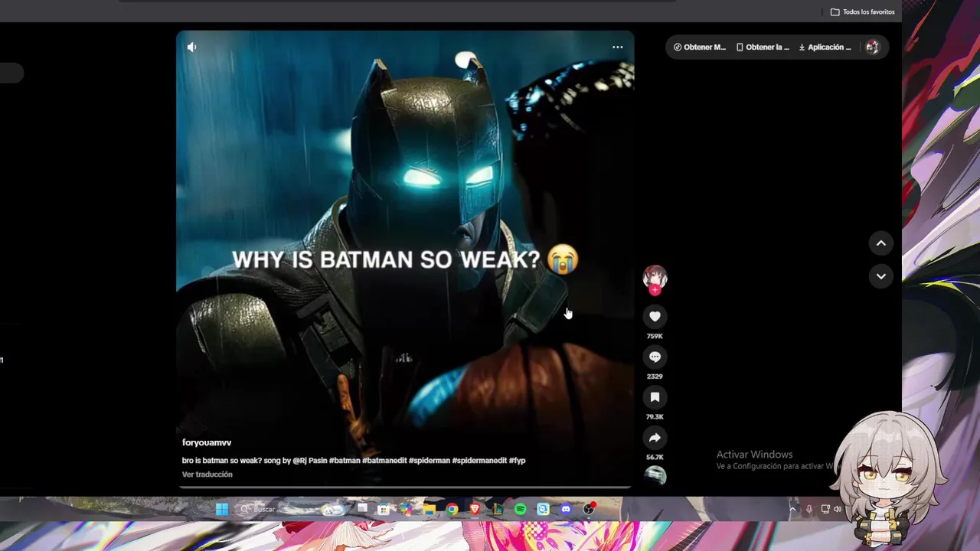Click the microphone icon in system tray
The image size is (980, 551).
[x=809, y=509]
